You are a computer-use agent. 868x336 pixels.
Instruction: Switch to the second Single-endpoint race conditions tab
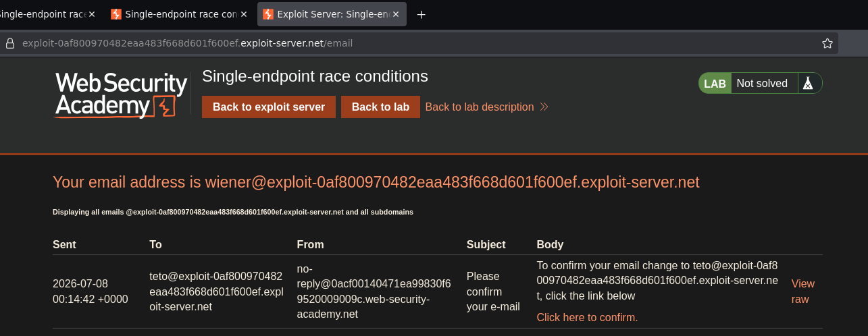[x=180, y=14]
